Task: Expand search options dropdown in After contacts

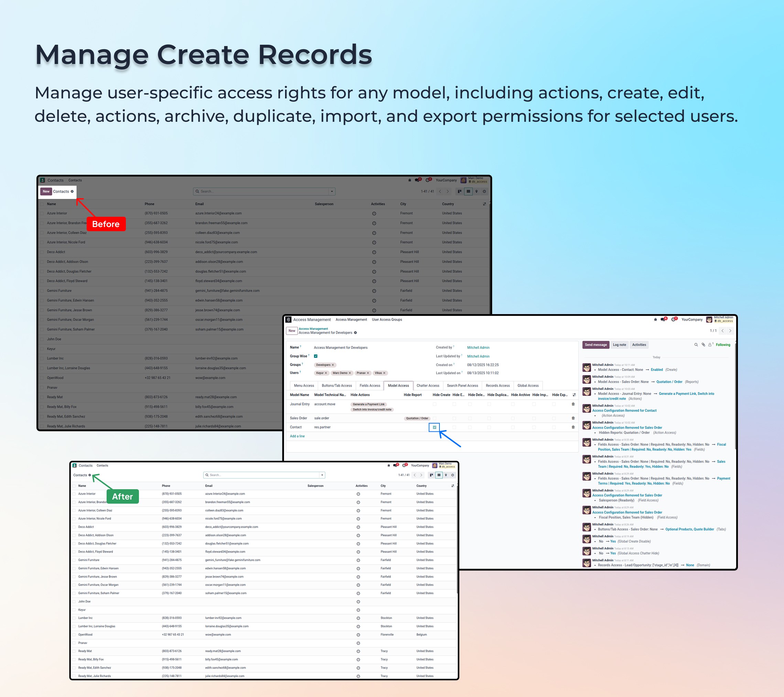Action: tap(322, 475)
